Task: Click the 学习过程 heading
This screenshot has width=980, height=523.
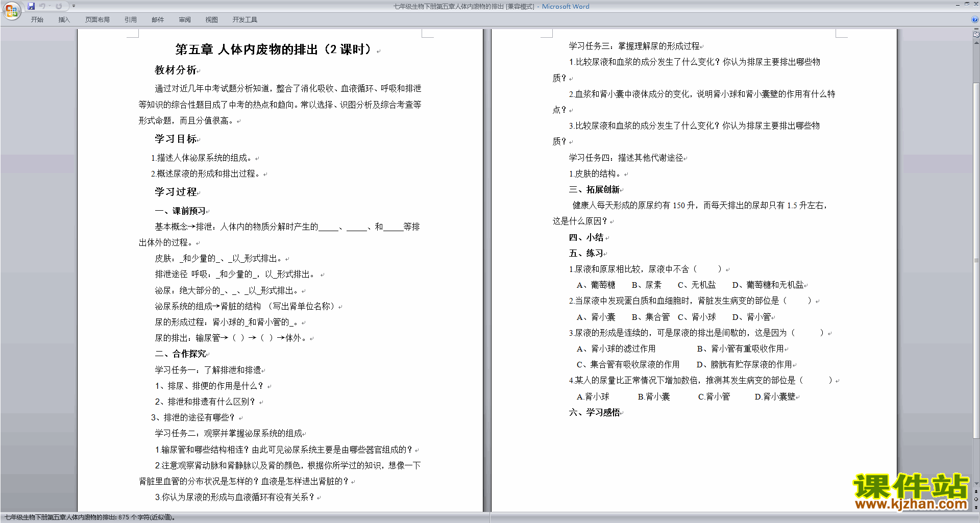Action: point(176,192)
